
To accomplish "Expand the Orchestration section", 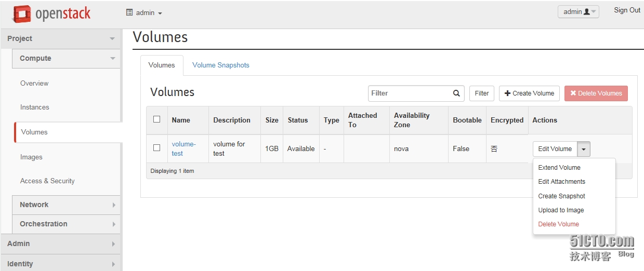I will point(67,224).
